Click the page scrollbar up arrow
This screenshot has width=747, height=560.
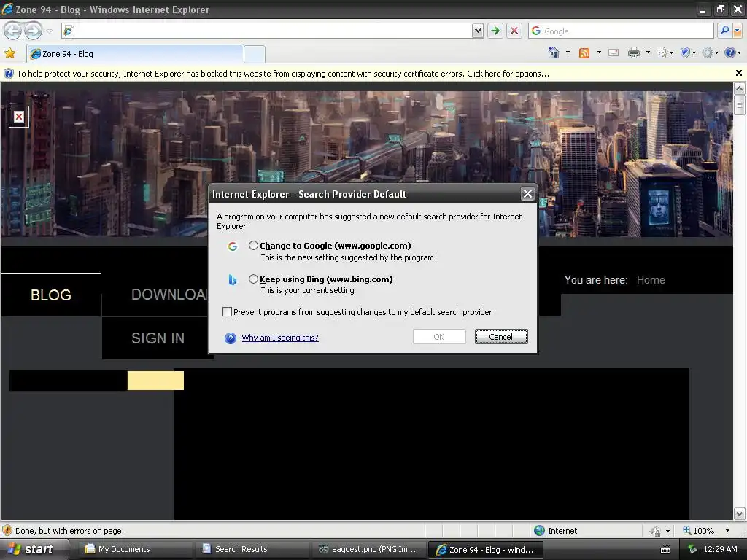(x=740, y=88)
